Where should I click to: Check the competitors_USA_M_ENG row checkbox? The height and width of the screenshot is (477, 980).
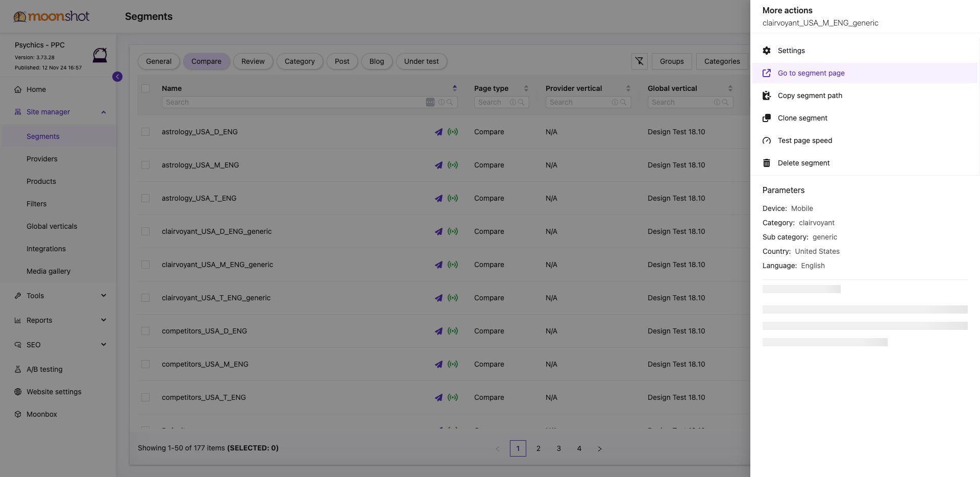coord(145,364)
